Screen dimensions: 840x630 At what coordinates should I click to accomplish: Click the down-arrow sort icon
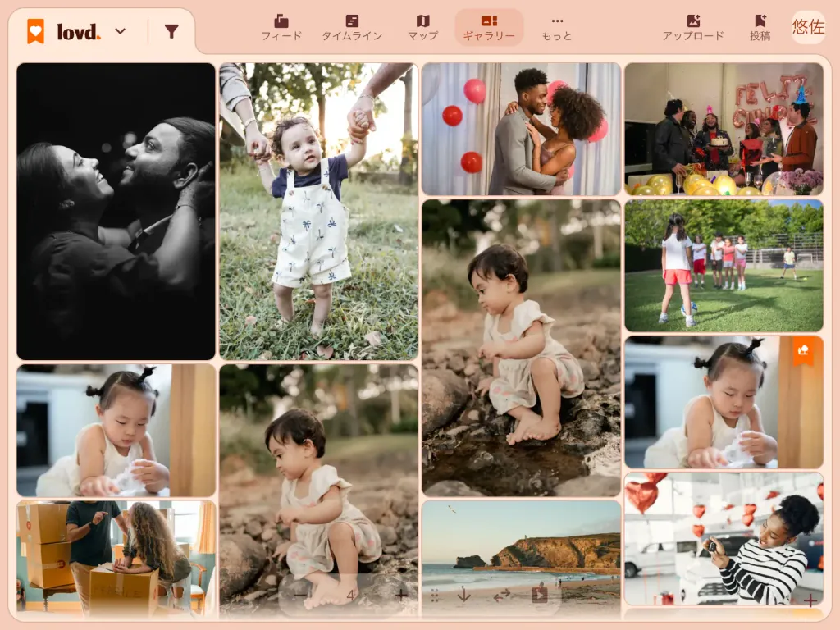tap(464, 595)
